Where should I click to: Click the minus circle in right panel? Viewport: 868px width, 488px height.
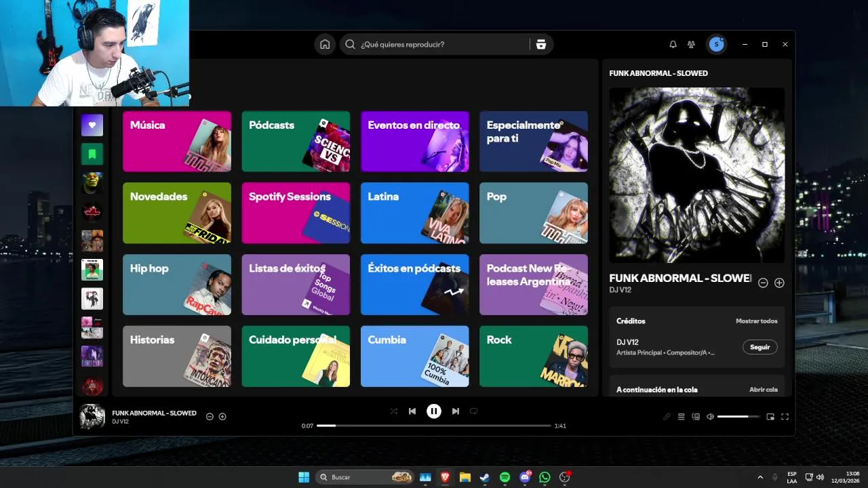point(763,283)
